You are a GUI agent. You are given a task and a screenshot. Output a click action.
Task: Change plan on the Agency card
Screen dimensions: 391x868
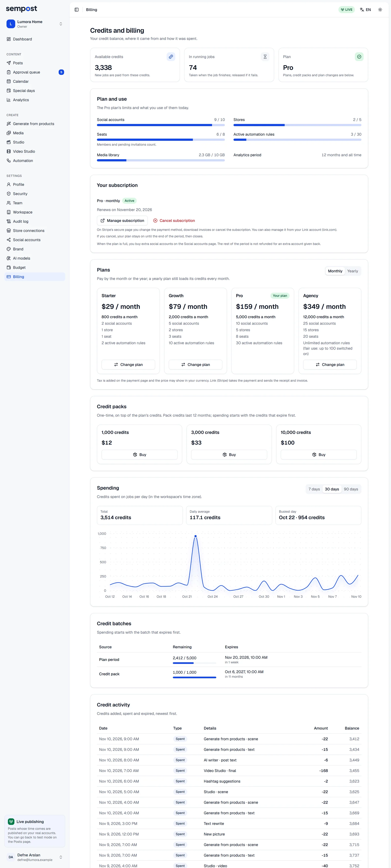pos(330,365)
